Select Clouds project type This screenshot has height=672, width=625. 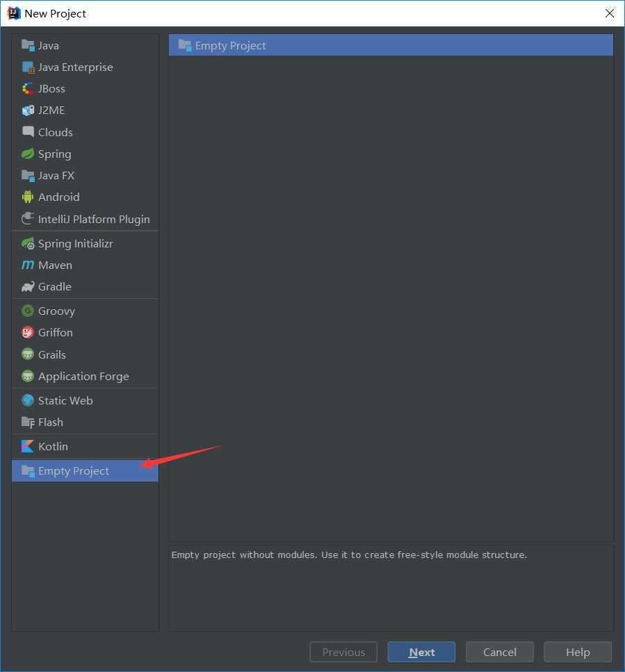click(x=85, y=132)
